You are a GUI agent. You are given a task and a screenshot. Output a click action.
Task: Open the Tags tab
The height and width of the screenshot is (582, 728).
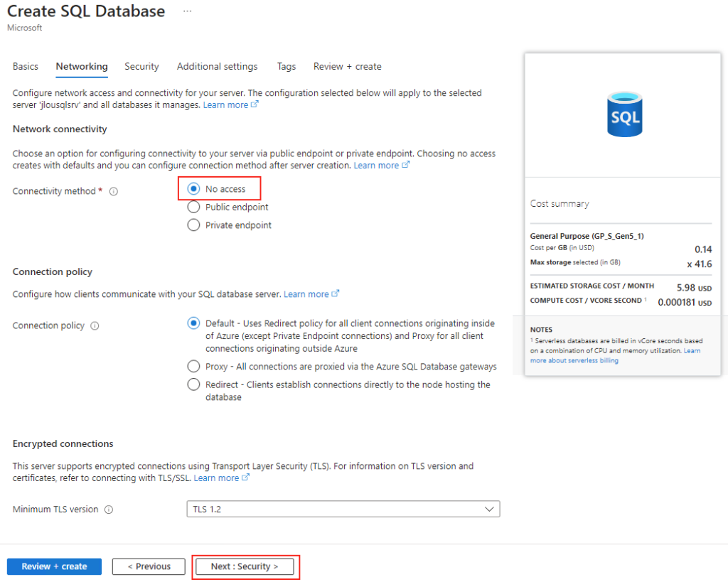(287, 66)
